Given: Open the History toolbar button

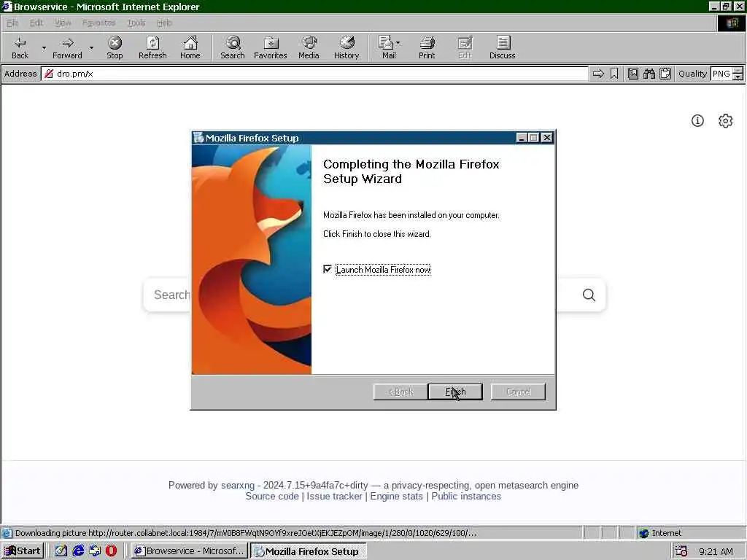Looking at the screenshot, I should (347, 47).
